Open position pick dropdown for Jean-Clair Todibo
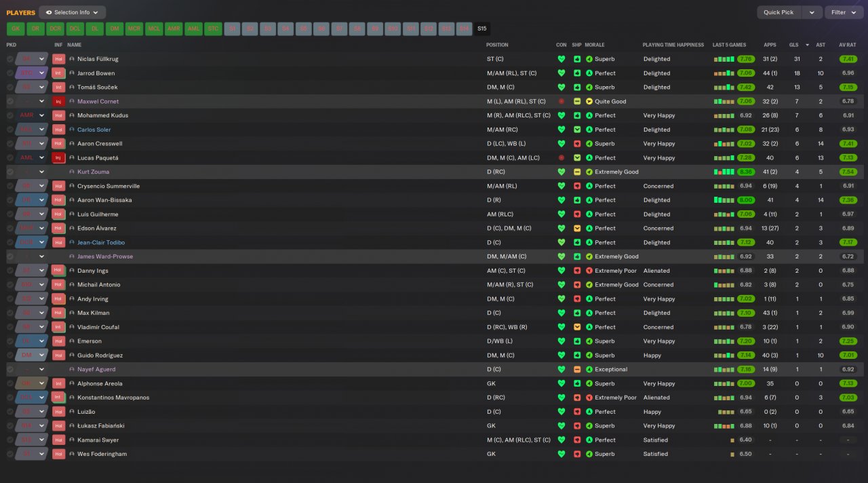 pos(41,243)
